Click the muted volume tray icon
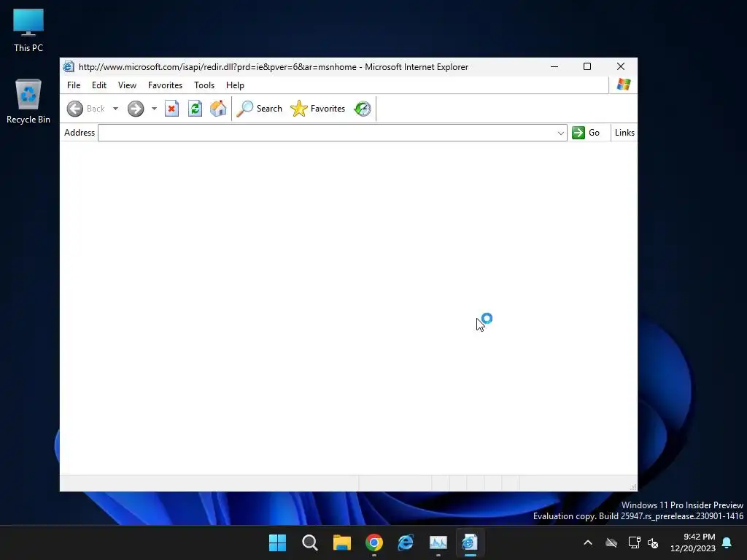This screenshot has height=560, width=747. click(x=653, y=542)
